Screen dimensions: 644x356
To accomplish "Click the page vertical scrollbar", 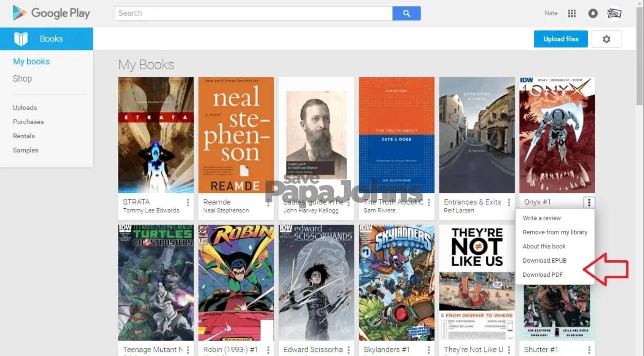I will pos(640,56).
